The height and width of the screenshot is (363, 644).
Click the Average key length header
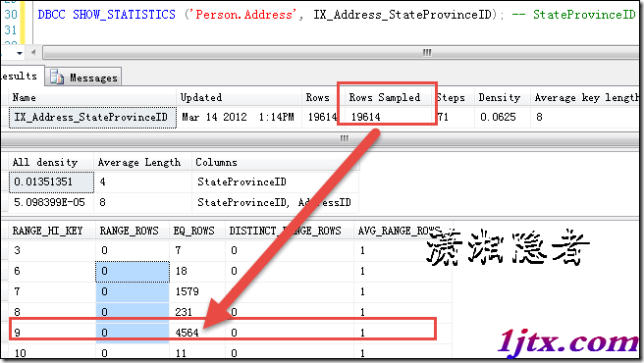click(x=586, y=97)
